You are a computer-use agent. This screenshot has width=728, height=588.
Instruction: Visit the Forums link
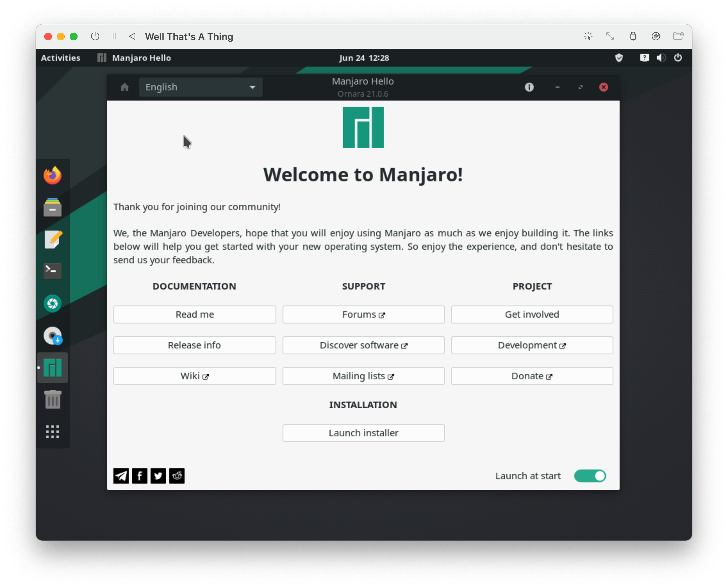coord(364,314)
